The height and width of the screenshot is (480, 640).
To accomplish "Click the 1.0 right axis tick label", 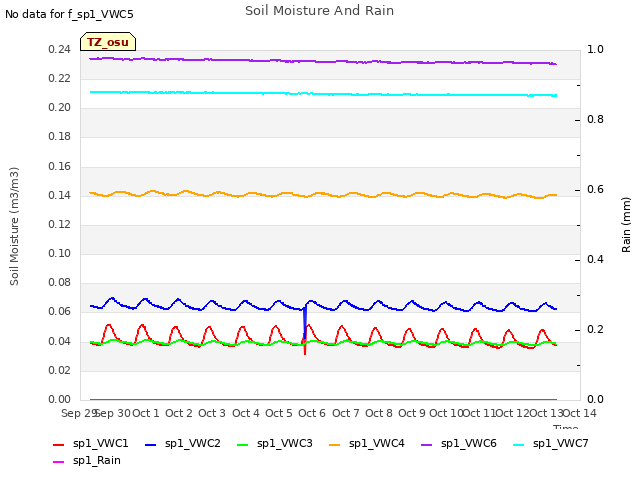I will [x=595, y=49].
